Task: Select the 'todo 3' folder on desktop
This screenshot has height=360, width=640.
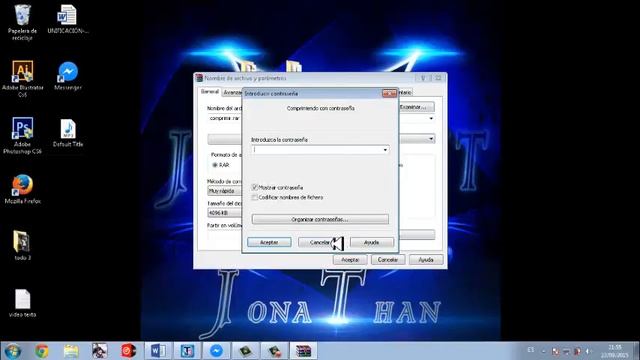Action: (22, 246)
